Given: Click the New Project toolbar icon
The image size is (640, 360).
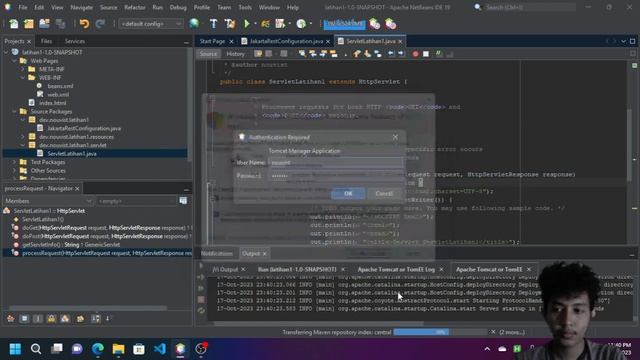Looking at the screenshot, I should 29,24.
